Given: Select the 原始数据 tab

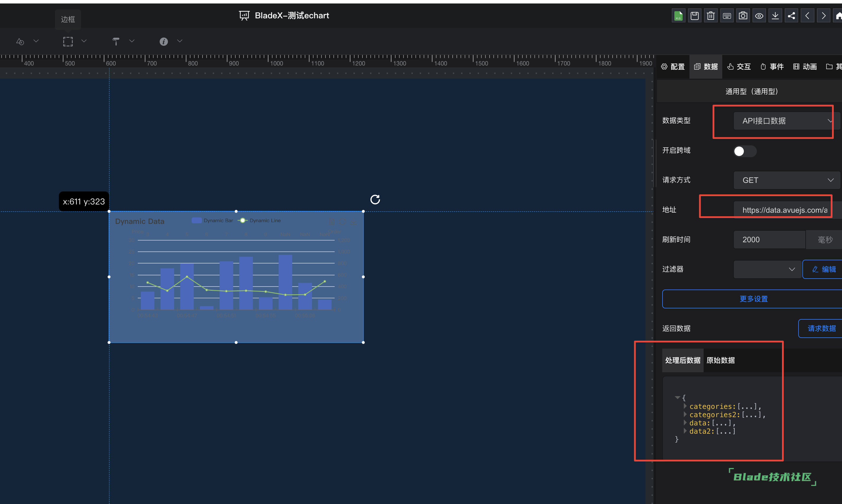Looking at the screenshot, I should 721,360.
